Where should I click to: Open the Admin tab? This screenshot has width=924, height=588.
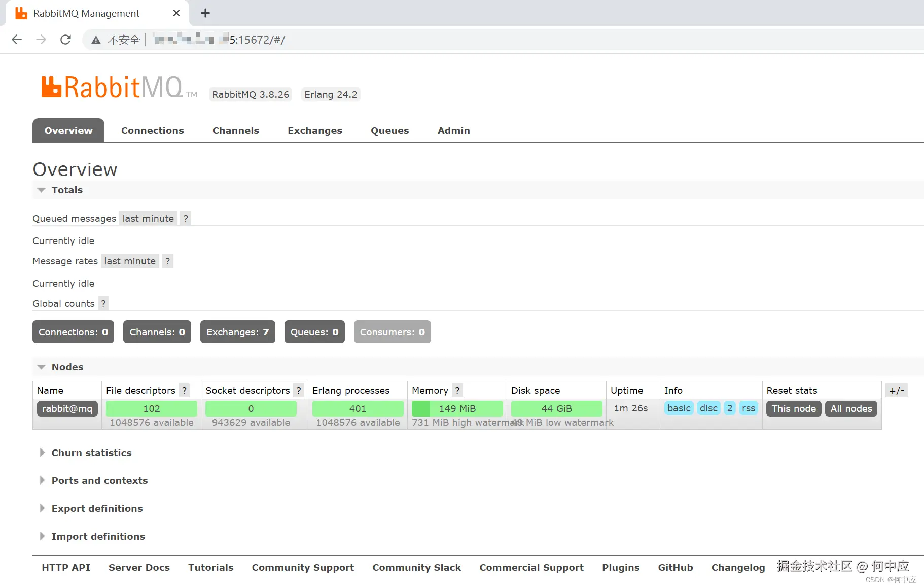(454, 130)
